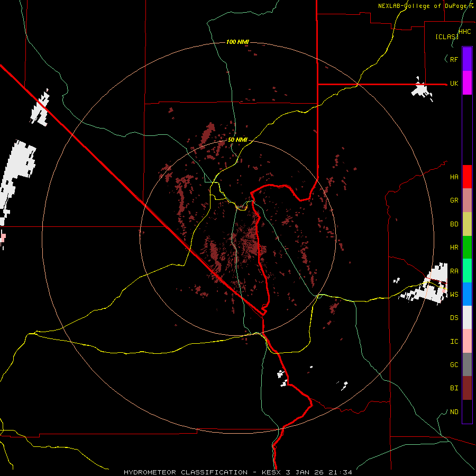Click the blue WS legend swatch
This screenshot has height=476, width=476.
467,294
